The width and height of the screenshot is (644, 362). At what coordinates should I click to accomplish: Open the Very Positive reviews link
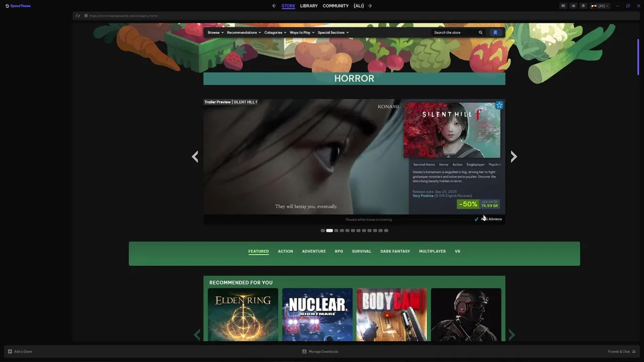(x=423, y=196)
